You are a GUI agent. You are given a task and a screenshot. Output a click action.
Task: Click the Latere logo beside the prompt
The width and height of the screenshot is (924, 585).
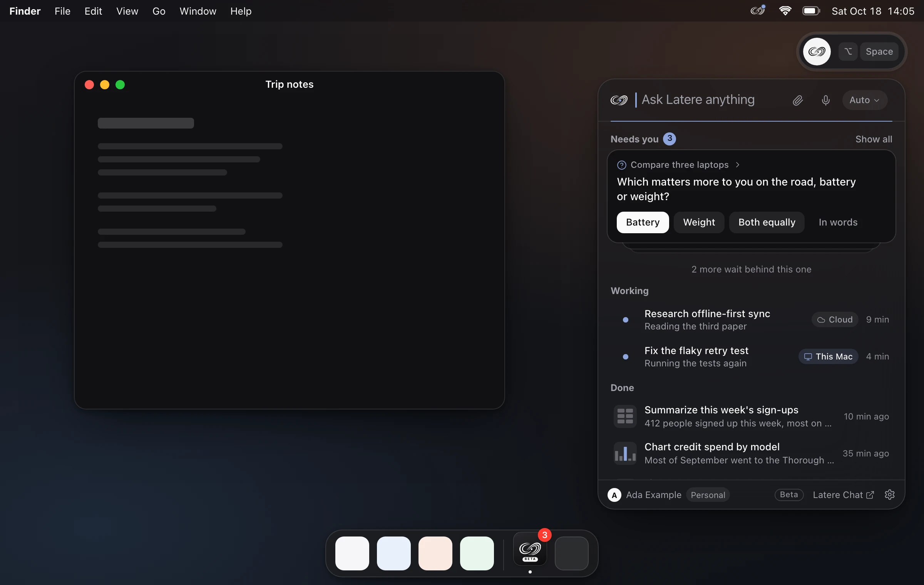pos(619,100)
